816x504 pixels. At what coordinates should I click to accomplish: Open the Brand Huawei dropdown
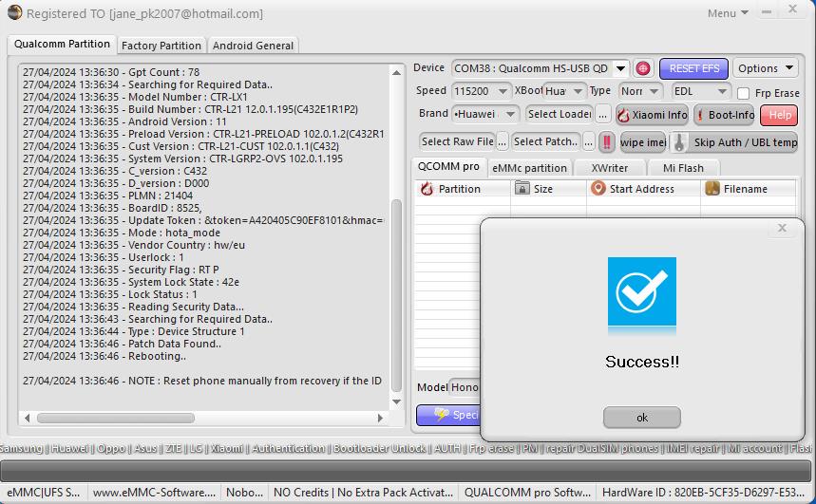(x=485, y=114)
